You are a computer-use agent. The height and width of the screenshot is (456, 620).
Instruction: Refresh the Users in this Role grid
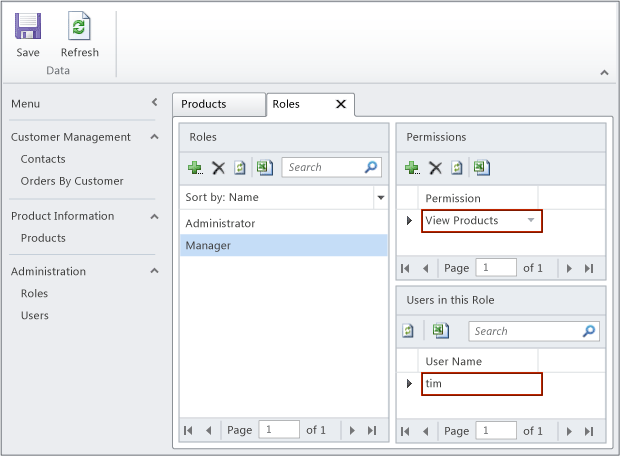point(408,331)
